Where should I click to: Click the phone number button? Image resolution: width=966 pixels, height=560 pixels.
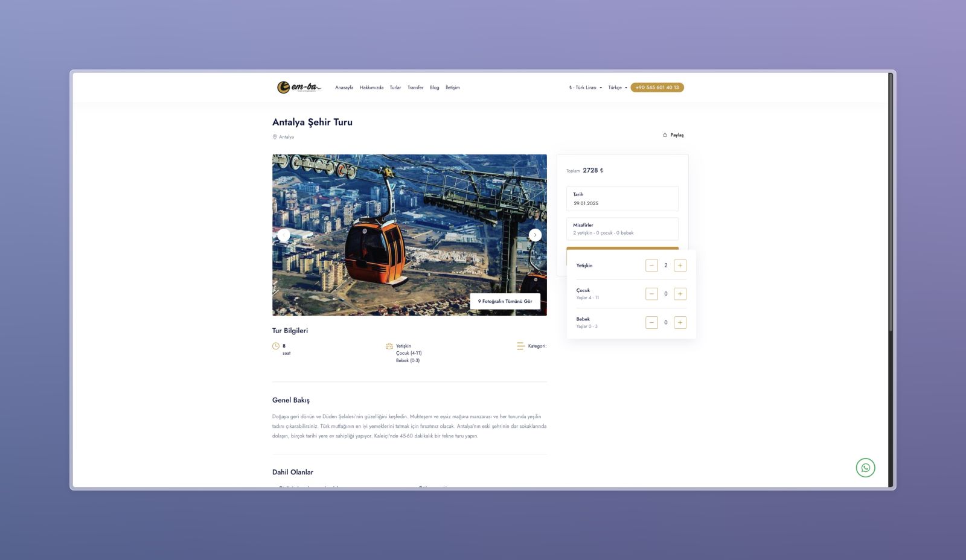click(657, 87)
